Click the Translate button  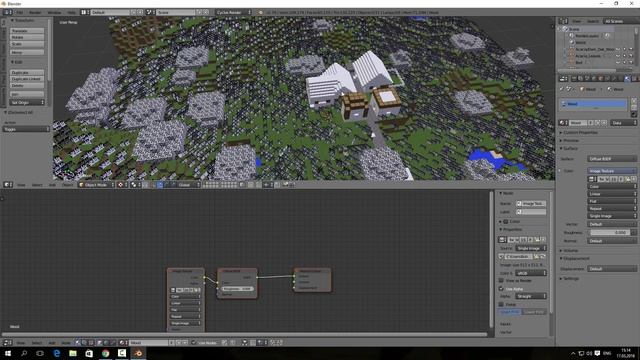[27, 31]
